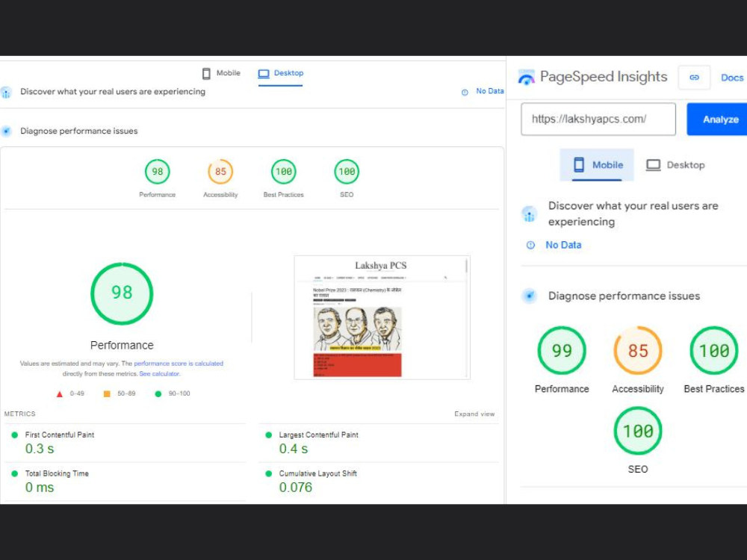Click phone icon in right Mobile tab

click(x=579, y=165)
